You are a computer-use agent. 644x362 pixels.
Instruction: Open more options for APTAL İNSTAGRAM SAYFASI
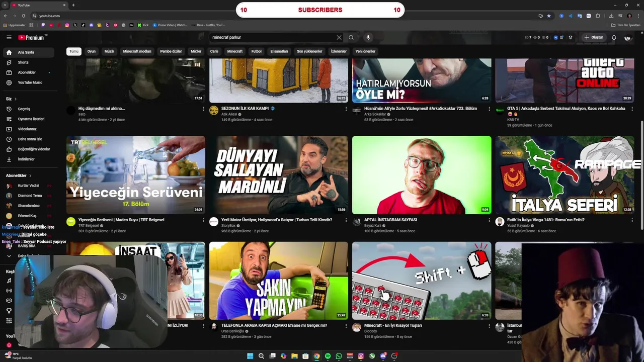[x=489, y=220]
